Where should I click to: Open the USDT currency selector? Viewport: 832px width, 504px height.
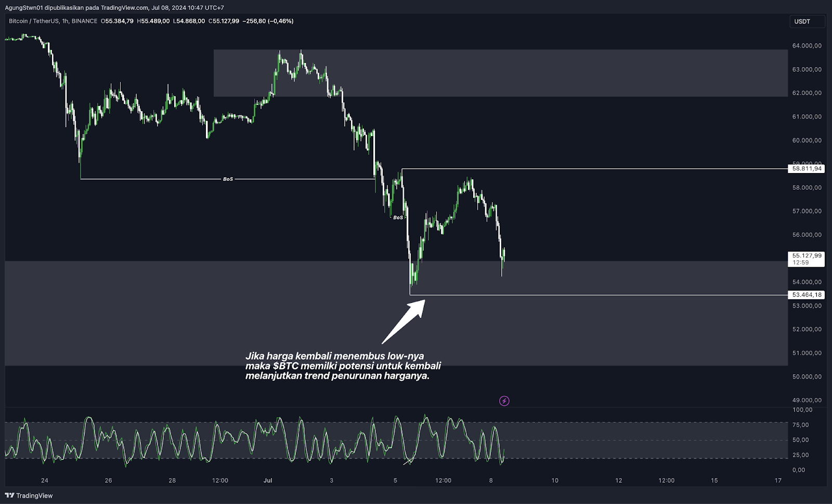click(807, 22)
